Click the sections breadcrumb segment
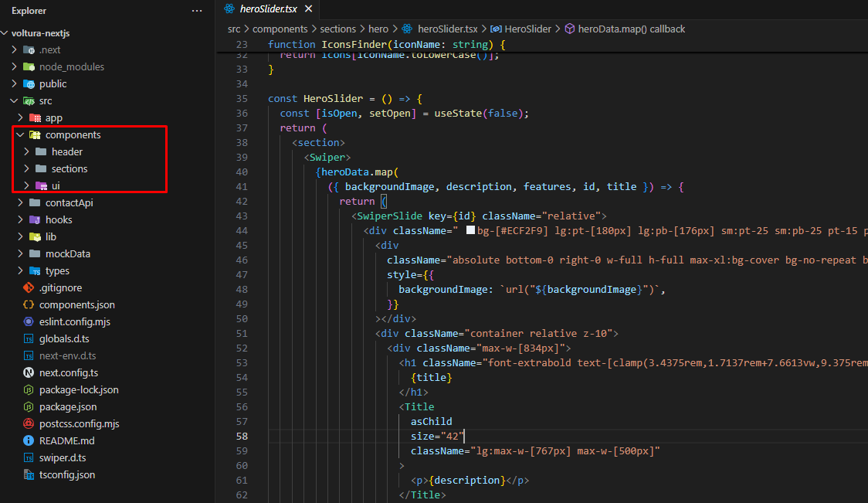 pos(338,29)
